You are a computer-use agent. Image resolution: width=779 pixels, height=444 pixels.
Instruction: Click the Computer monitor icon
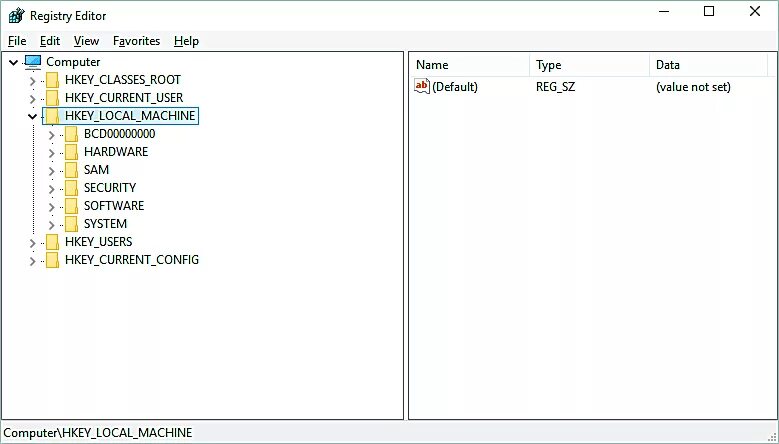point(33,62)
